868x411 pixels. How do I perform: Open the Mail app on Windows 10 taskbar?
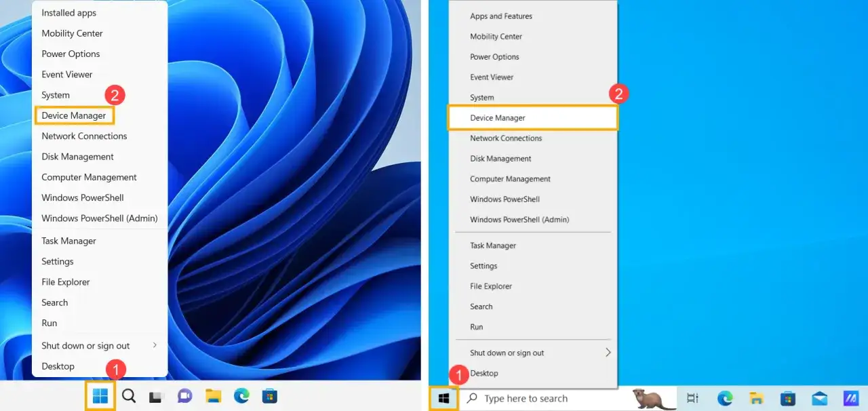(x=819, y=398)
